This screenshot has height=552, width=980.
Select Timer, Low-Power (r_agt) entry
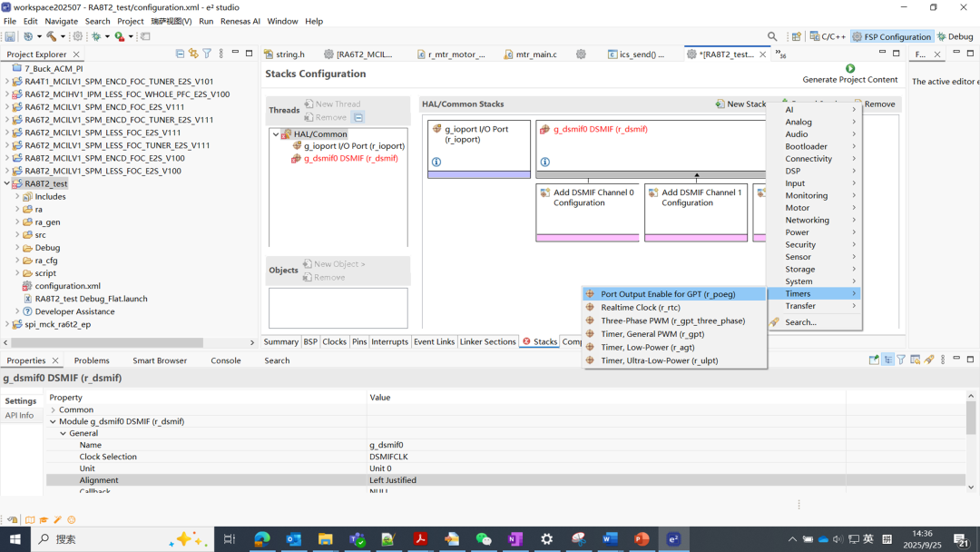(x=673, y=347)
